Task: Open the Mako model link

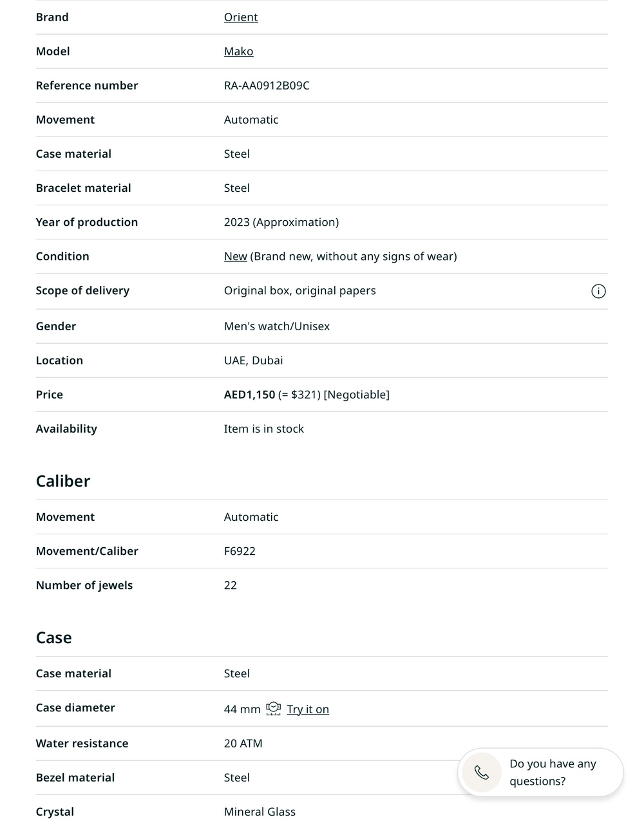Action: click(238, 51)
